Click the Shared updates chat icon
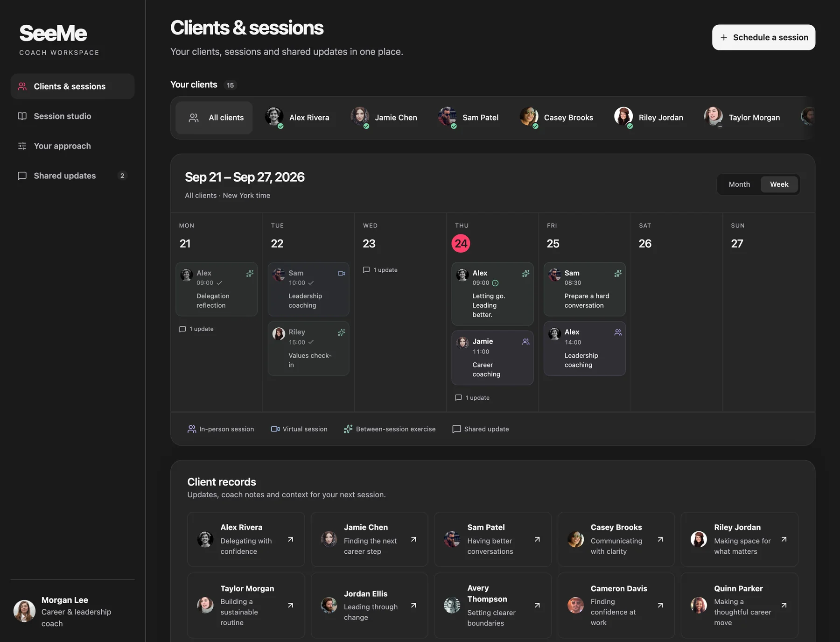The width and height of the screenshot is (840, 642). coord(22,176)
